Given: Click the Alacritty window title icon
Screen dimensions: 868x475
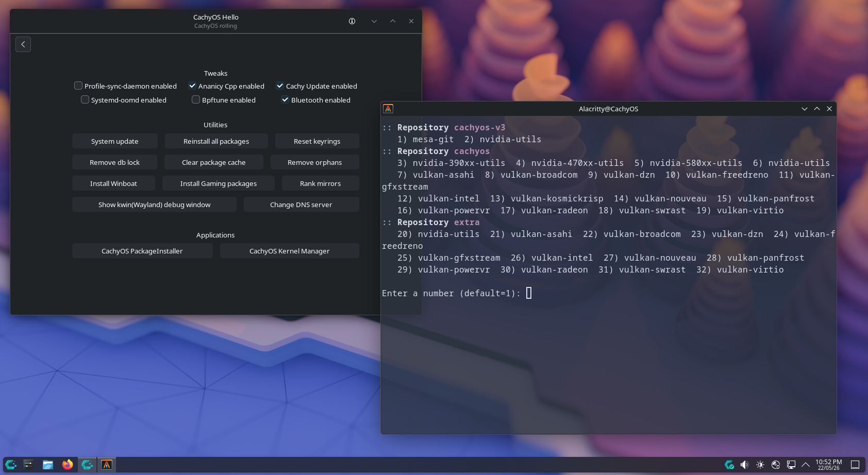Looking at the screenshot, I should (x=388, y=109).
